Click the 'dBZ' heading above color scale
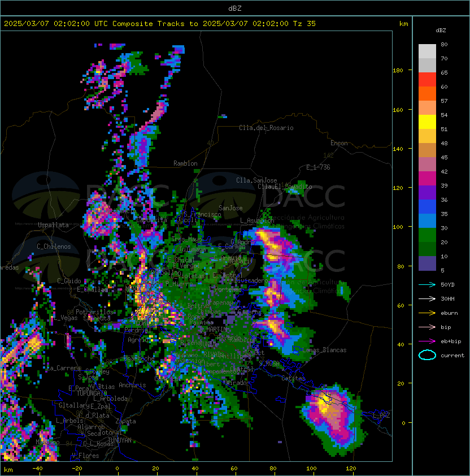The width and height of the screenshot is (470, 476). pyautogui.click(x=441, y=31)
